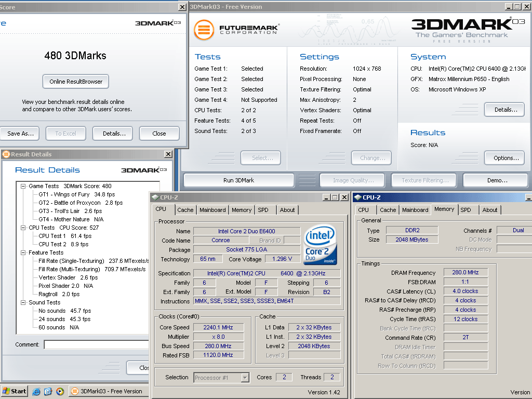Open Memory tab in left CPU-Z
Viewport: 532px width, 399px height.
pyautogui.click(x=242, y=210)
